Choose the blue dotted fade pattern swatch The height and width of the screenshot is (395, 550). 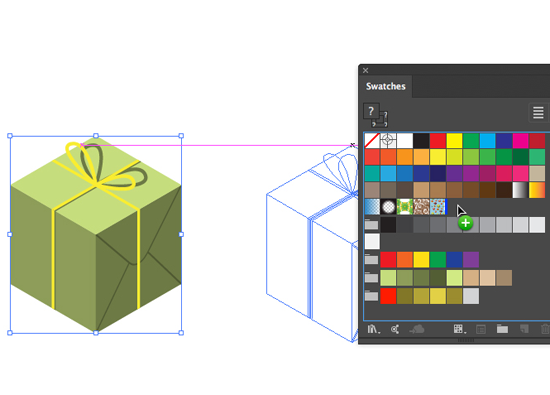pyautogui.click(x=372, y=207)
